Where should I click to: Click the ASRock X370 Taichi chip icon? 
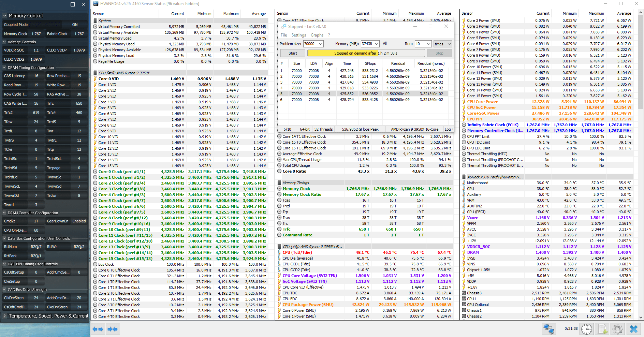464,177
